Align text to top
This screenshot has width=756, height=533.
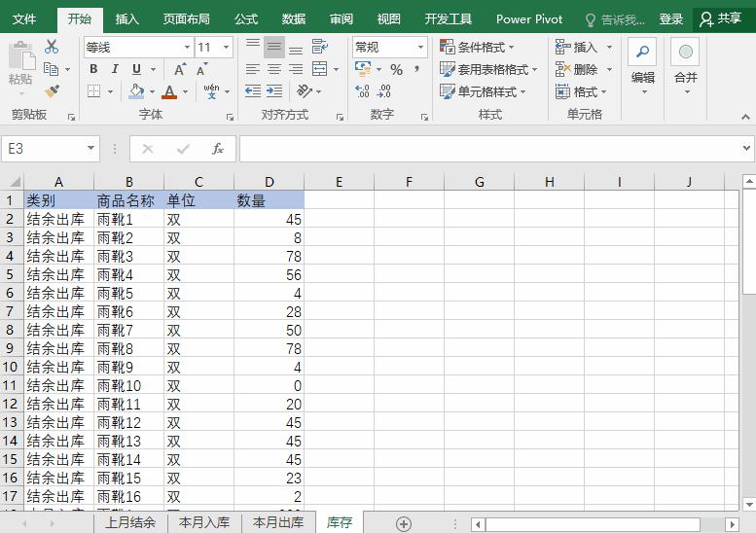(x=253, y=47)
